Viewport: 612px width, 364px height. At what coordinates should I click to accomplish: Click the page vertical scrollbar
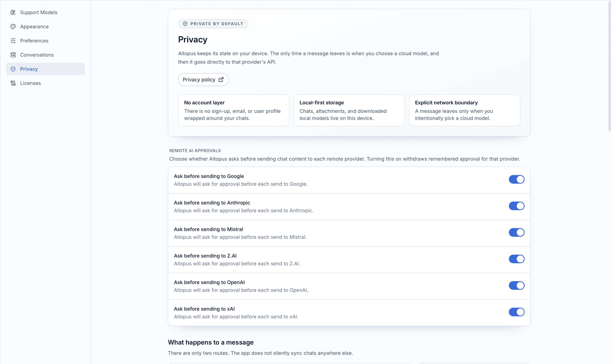pyautogui.click(x=609, y=66)
